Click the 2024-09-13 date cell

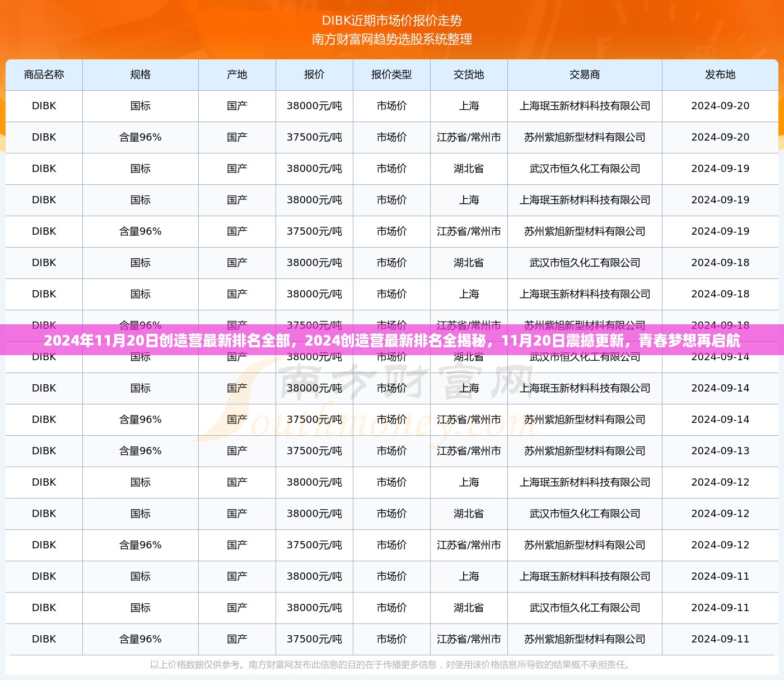tap(720, 451)
